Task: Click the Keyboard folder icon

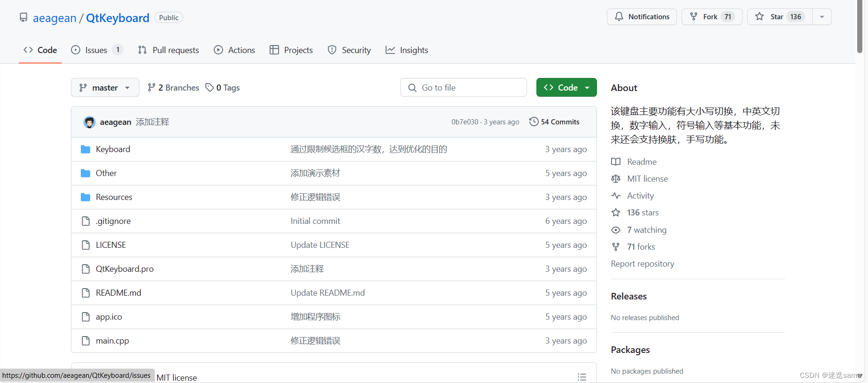Action: coord(85,149)
